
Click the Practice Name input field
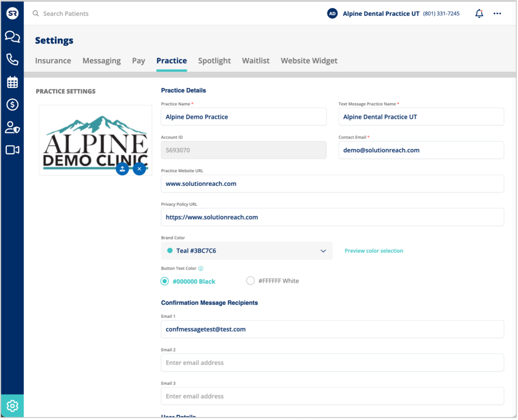(244, 117)
